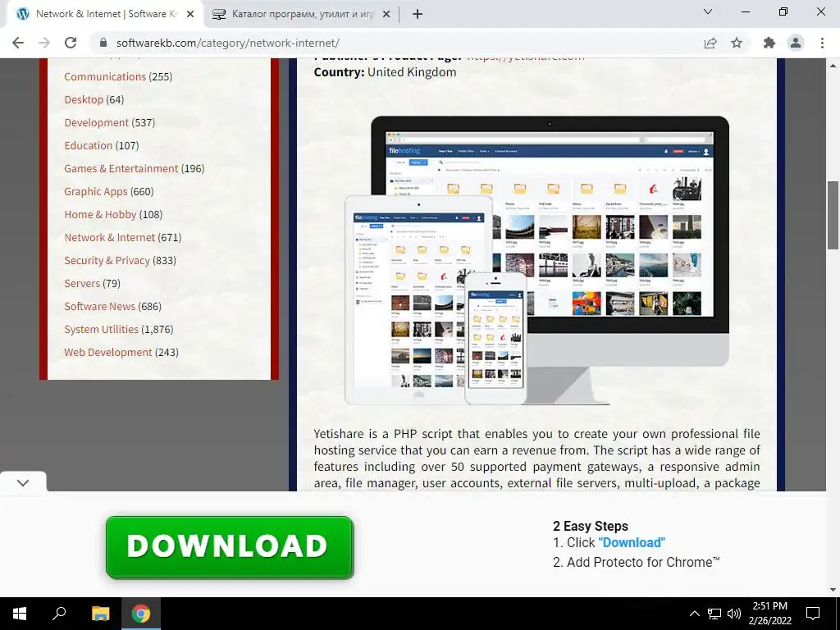Click the page vertical scrollbar thumb
The width and height of the screenshot is (840, 630).
(833, 216)
